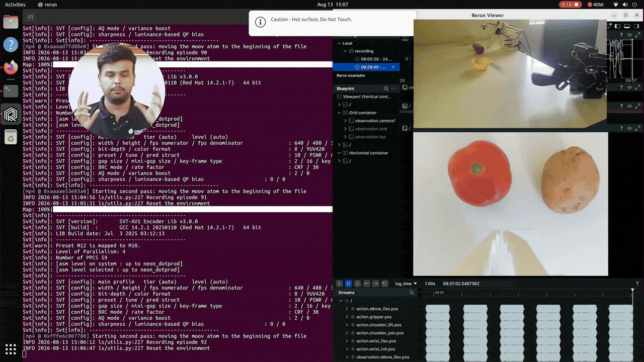Click the action.shoulder_pan.pos stream icon

[353, 333]
